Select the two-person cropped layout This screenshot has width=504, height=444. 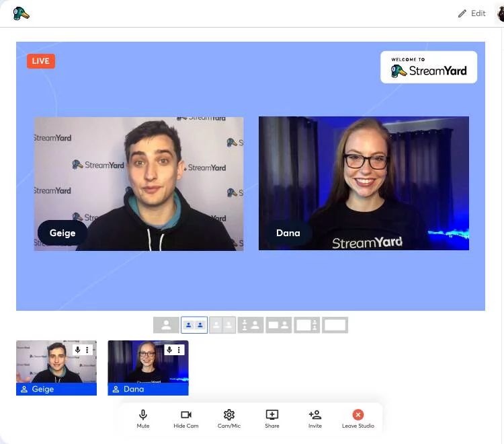222,325
